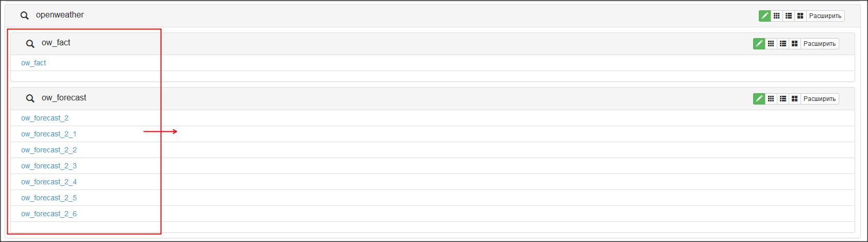Screen dimensions: 868x242
Task: Click the edit pencil for ow_forecast
Action: [x=759, y=99]
